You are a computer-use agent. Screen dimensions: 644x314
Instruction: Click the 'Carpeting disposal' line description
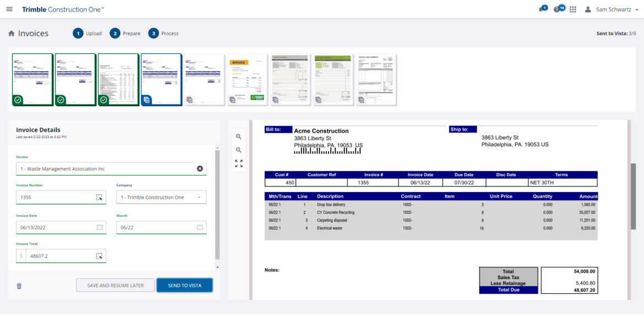(332, 221)
